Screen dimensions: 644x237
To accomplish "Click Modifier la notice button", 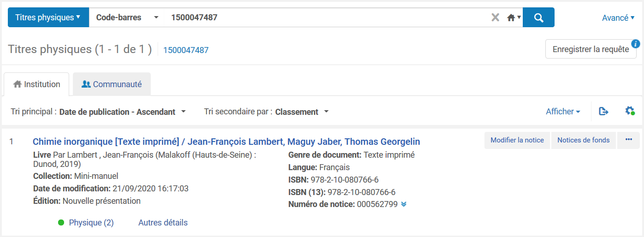I will 517,140.
